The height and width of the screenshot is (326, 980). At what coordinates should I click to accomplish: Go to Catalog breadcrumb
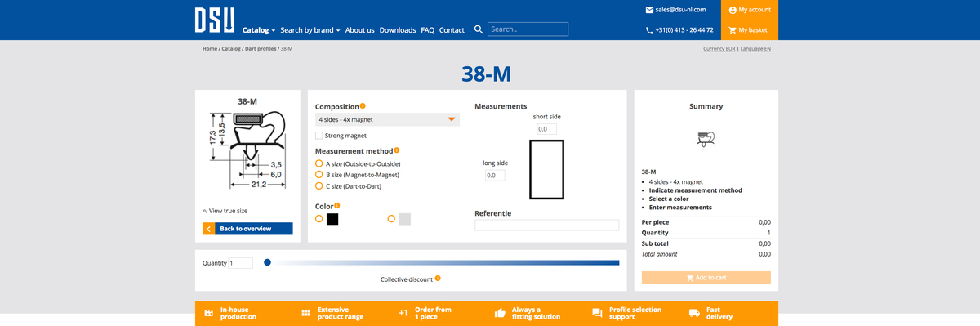pyautogui.click(x=231, y=49)
